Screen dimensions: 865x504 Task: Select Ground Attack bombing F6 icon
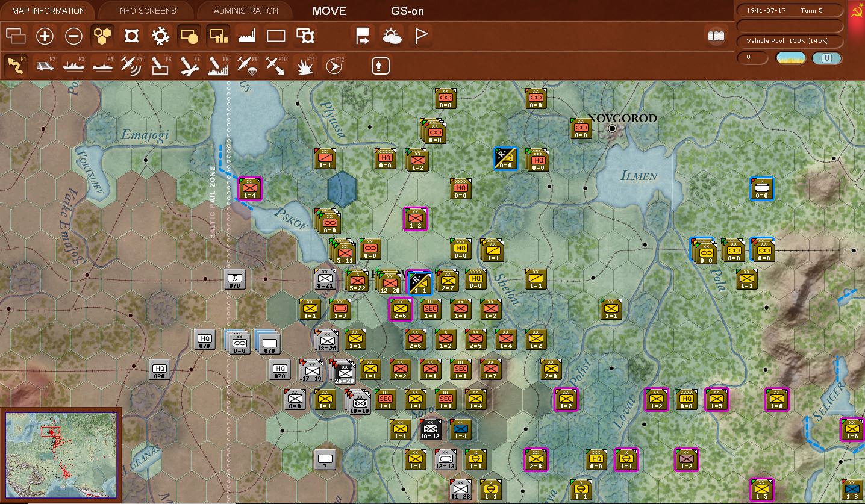coord(160,65)
